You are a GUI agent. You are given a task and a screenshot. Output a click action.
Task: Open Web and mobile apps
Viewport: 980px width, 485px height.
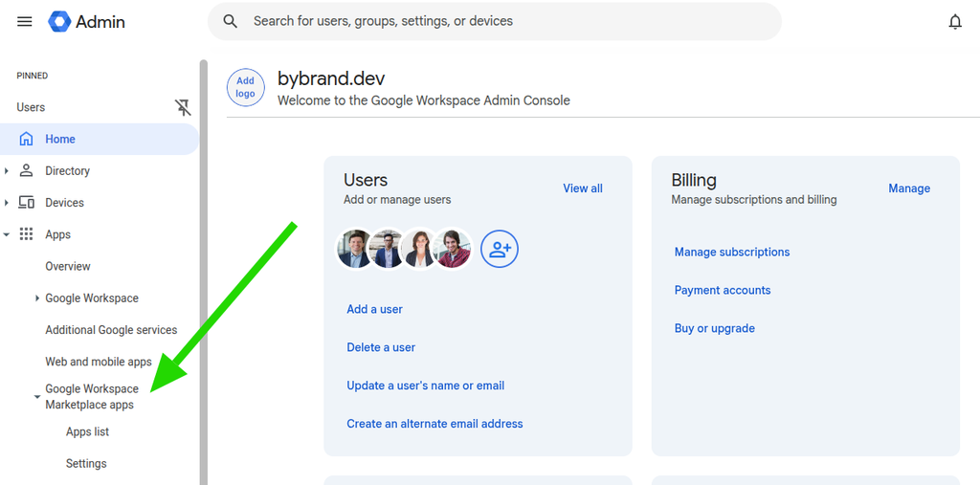tap(99, 362)
